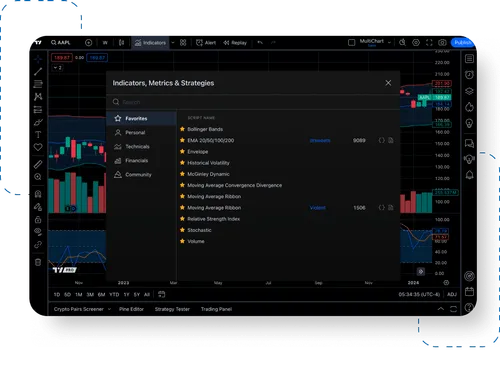
Task: Start bar Replay mode
Action: tap(235, 43)
